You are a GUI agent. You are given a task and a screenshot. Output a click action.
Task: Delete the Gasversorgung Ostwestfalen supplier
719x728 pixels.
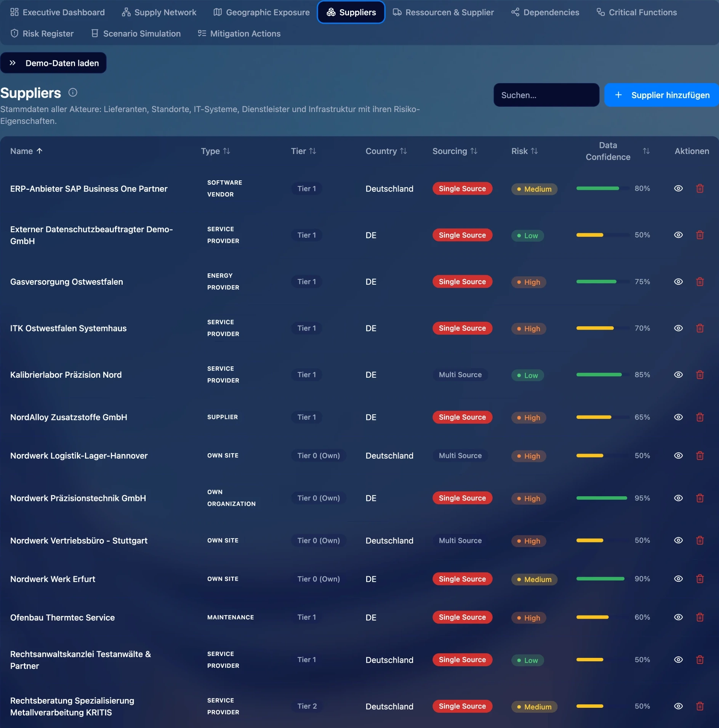coord(700,282)
